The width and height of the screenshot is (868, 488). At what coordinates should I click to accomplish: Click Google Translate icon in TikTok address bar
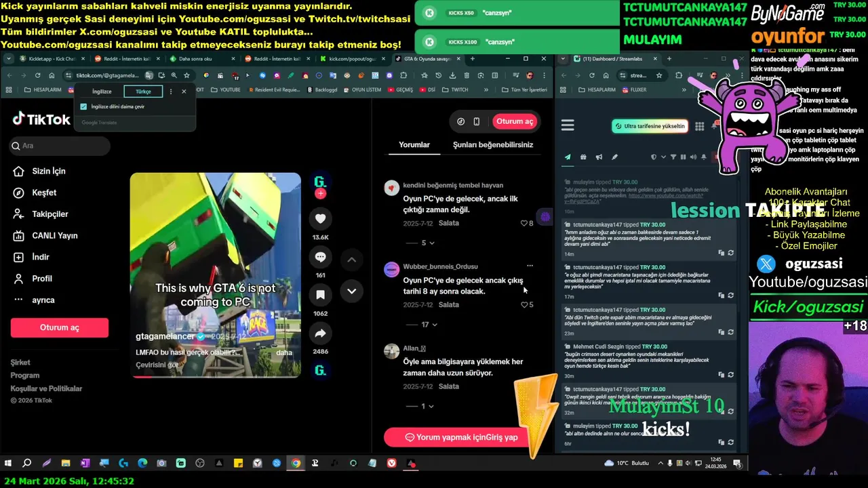coord(149,76)
